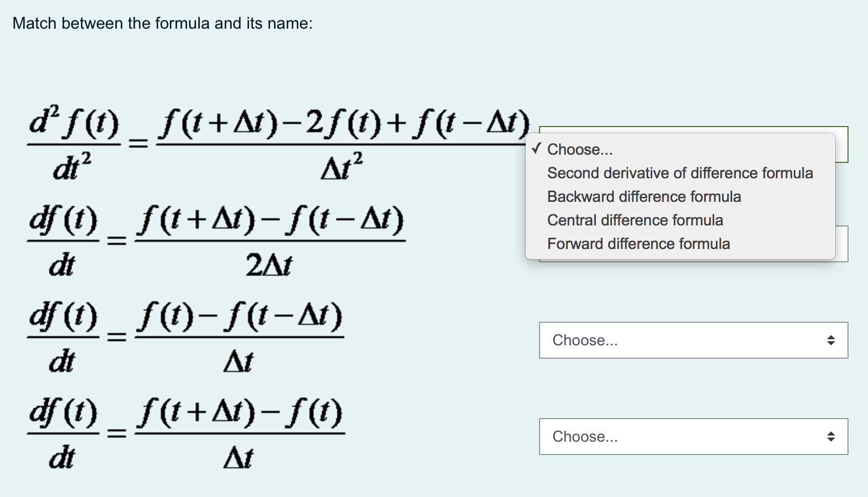Click the green-bordered first dropdown's exposed right edge
Viewport: 868px width, 497px height.
coord(842,144)
